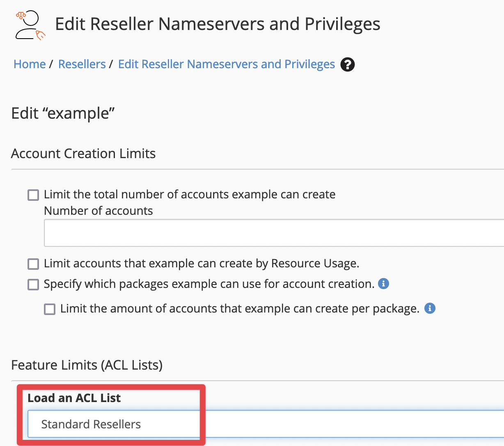Click the reseller privileges page icon
The image size is (504, 446).
tap(30, 25)
